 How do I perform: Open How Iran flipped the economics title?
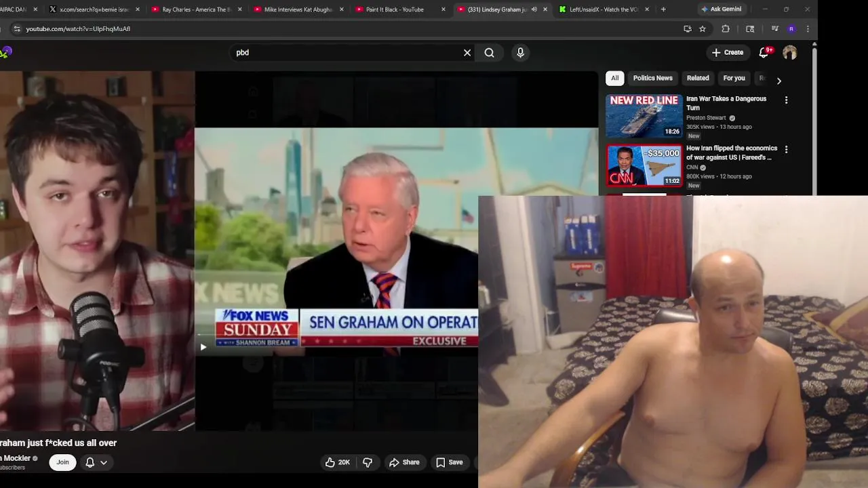tap(731, 152)
